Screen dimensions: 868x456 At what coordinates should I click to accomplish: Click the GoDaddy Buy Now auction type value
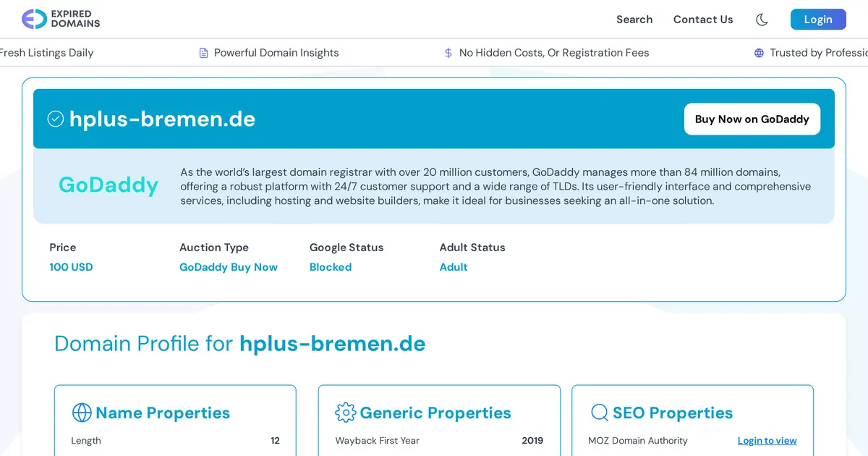pyautogui.click(x=229, y=267)
